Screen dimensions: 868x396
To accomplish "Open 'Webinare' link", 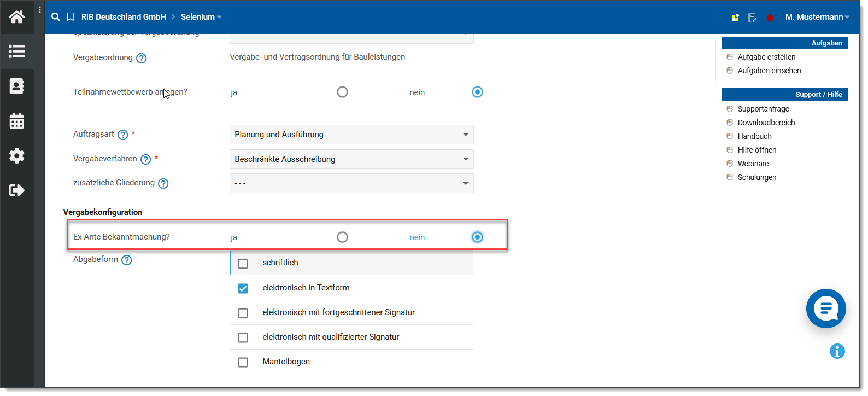I will [753, 164].
